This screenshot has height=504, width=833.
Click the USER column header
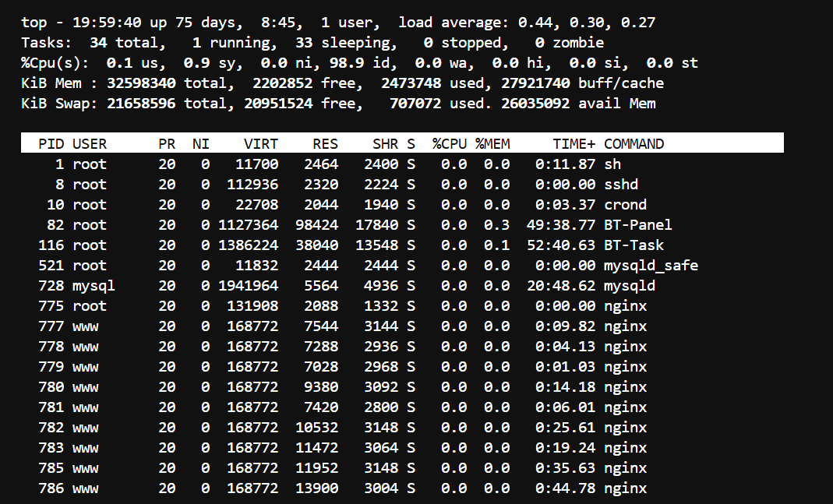90,144
